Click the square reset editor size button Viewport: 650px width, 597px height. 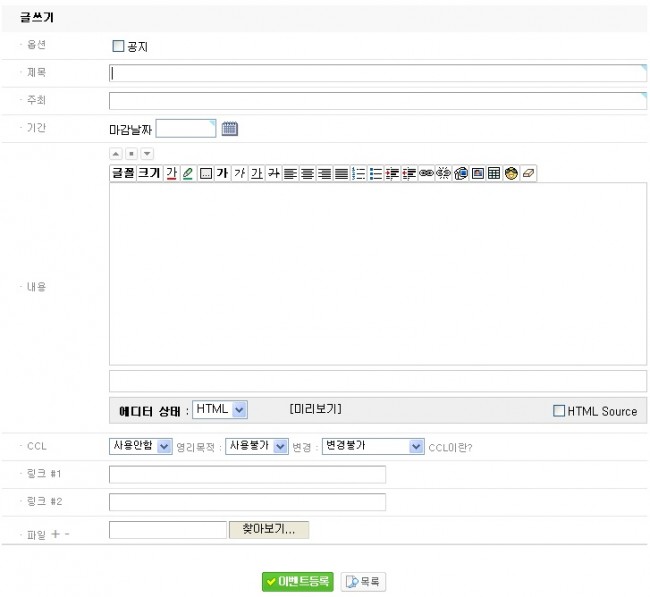131,154
